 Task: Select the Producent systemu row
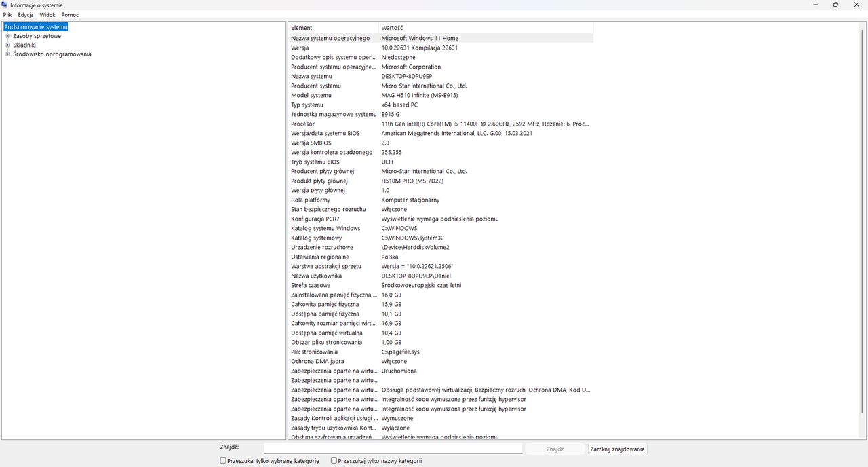[x=441, y=86]
